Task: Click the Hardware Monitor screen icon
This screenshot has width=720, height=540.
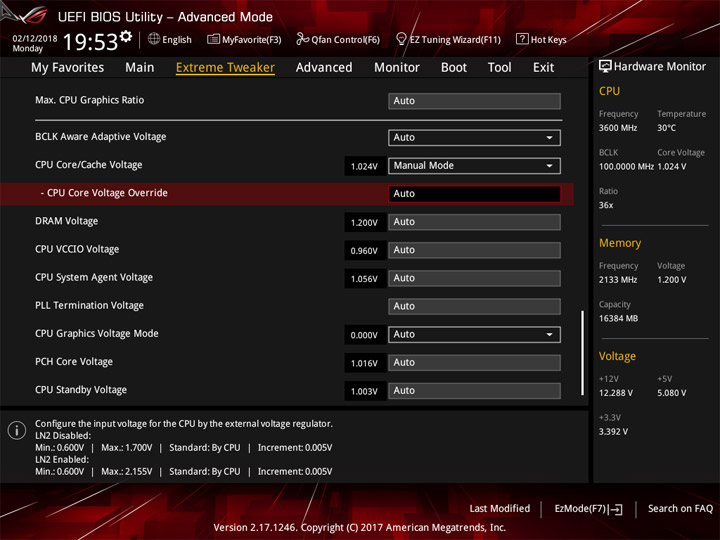Action: pos(605,67)
